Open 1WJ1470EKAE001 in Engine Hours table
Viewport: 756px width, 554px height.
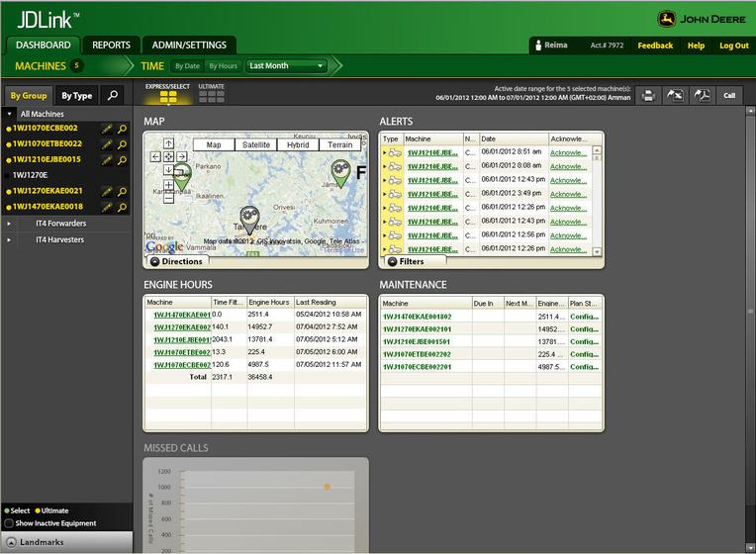(x=182, y=315)
